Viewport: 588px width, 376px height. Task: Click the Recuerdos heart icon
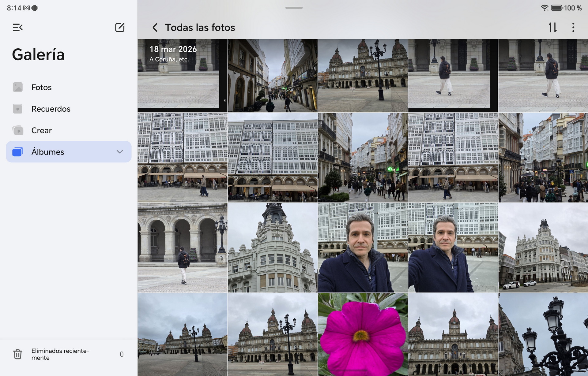[18, 109]
